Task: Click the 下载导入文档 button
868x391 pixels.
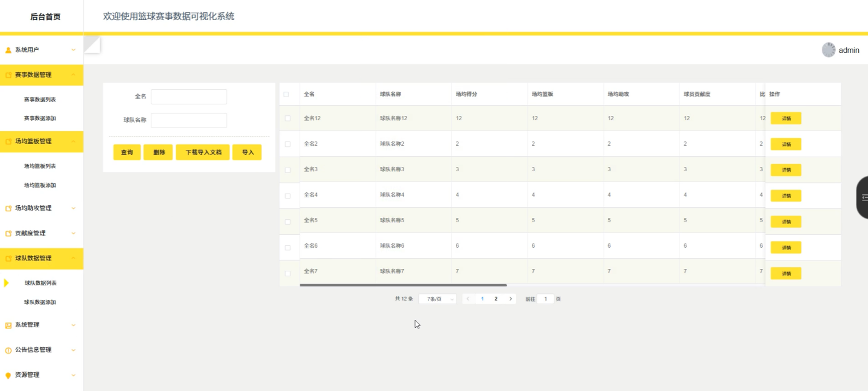Action: click(203, 152)
